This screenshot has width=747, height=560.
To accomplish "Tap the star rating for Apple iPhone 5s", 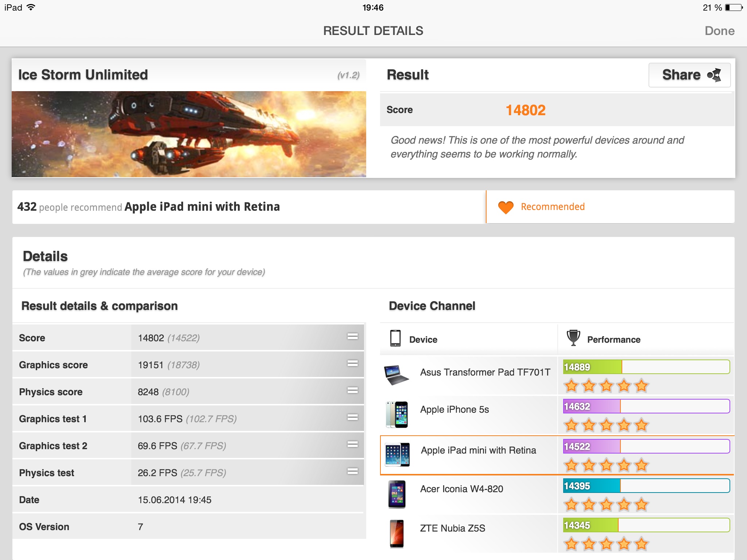I will 606,425.
